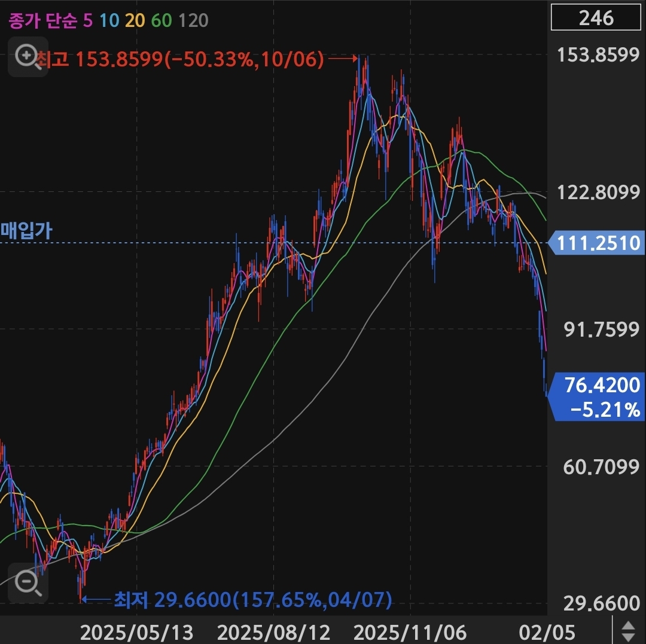Screen dimensions: 646x644
Task: Select the 2025/05/13 date on the axis
Action: [137, 631]
